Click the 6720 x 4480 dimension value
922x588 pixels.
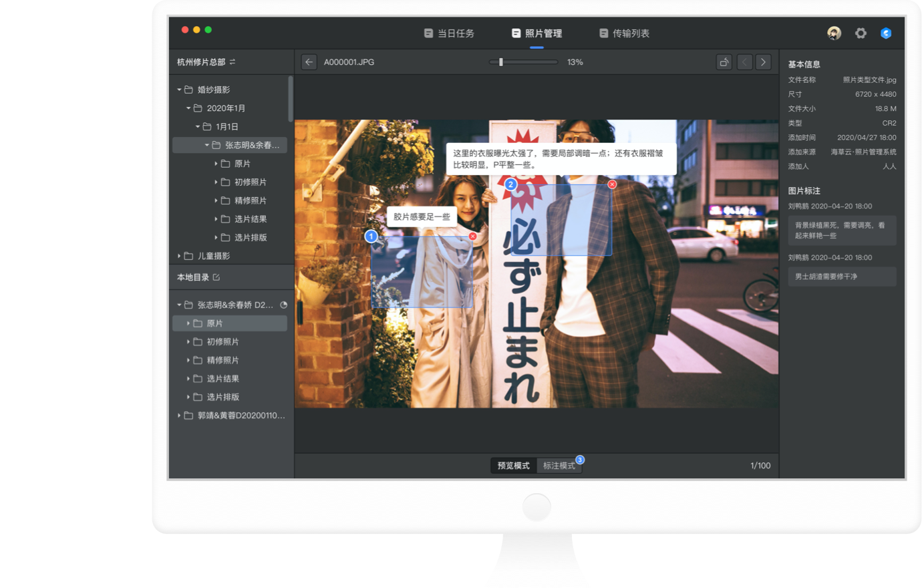875,94
